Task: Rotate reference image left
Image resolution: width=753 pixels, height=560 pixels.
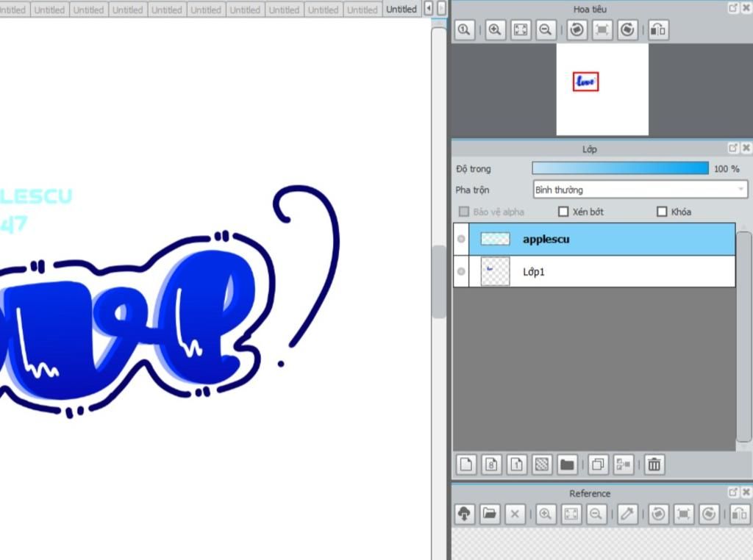Action: tap(658, 514)
